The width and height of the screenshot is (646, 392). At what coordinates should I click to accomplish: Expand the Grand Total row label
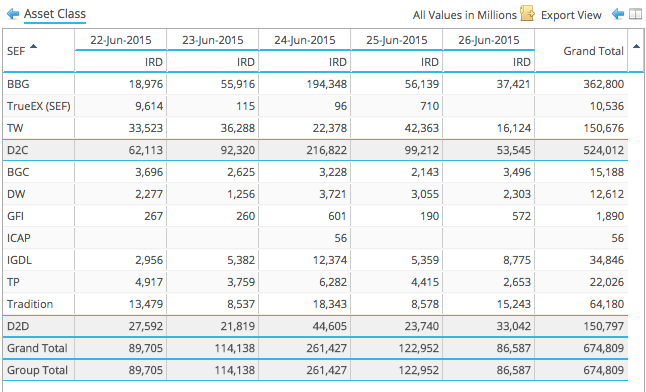pyautogui.click(x=37, y=348)
